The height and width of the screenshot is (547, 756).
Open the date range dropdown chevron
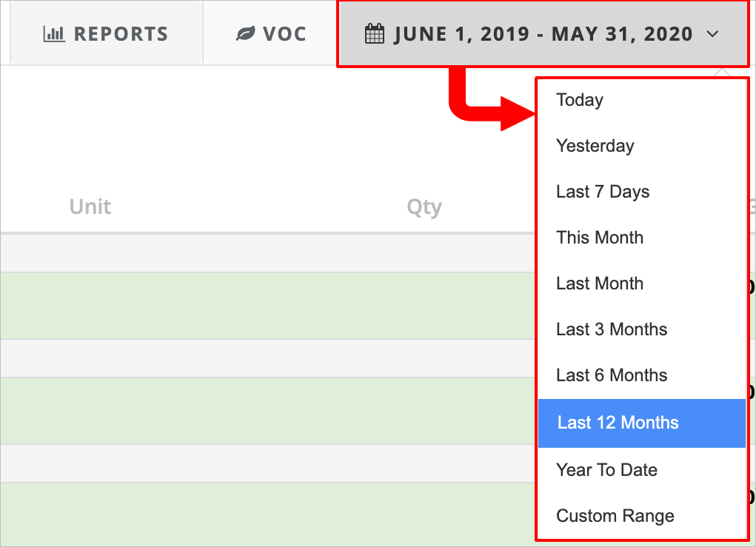[x=712, y=34]
